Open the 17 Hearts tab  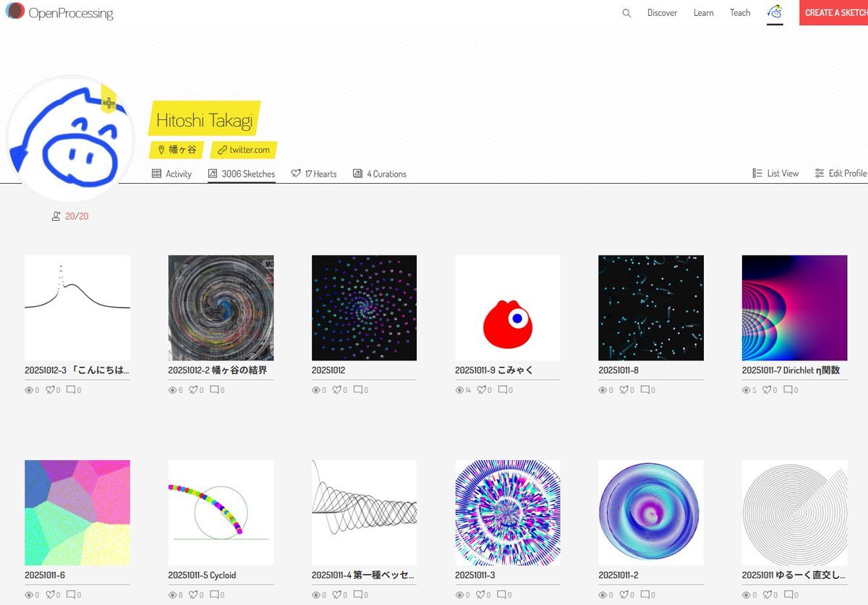[314, 174]
